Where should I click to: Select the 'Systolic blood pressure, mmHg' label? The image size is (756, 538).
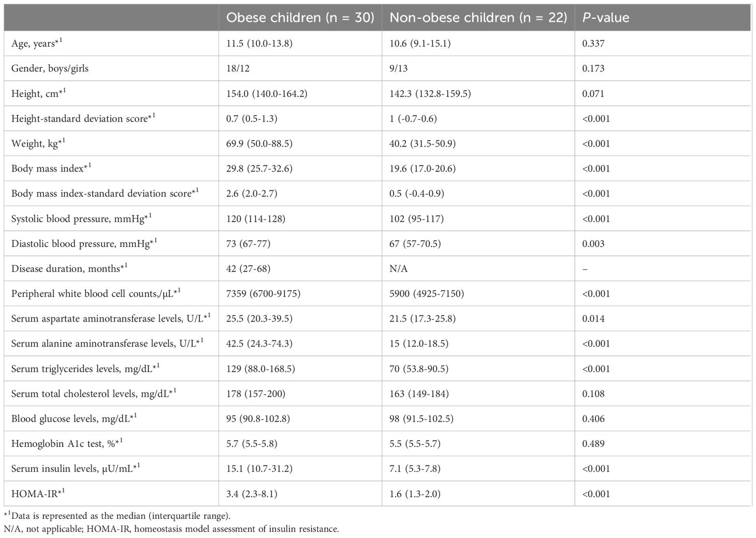click(82, 218)
